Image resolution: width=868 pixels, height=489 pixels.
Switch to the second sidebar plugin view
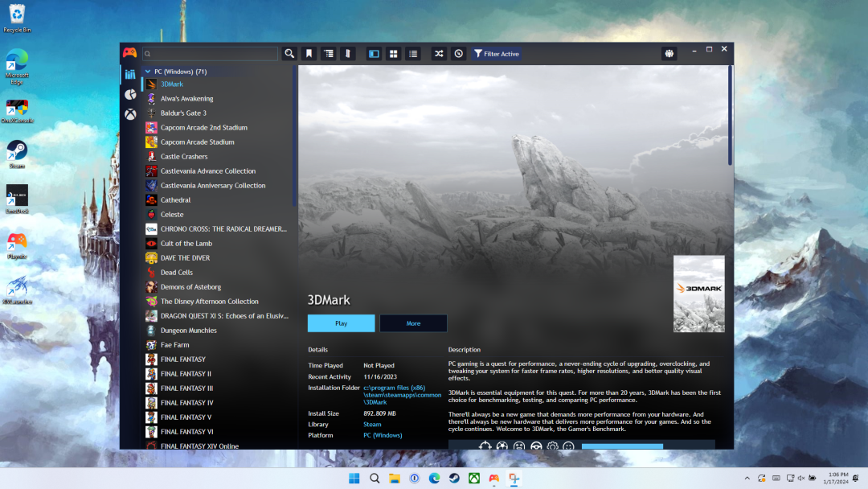point(130,94)
